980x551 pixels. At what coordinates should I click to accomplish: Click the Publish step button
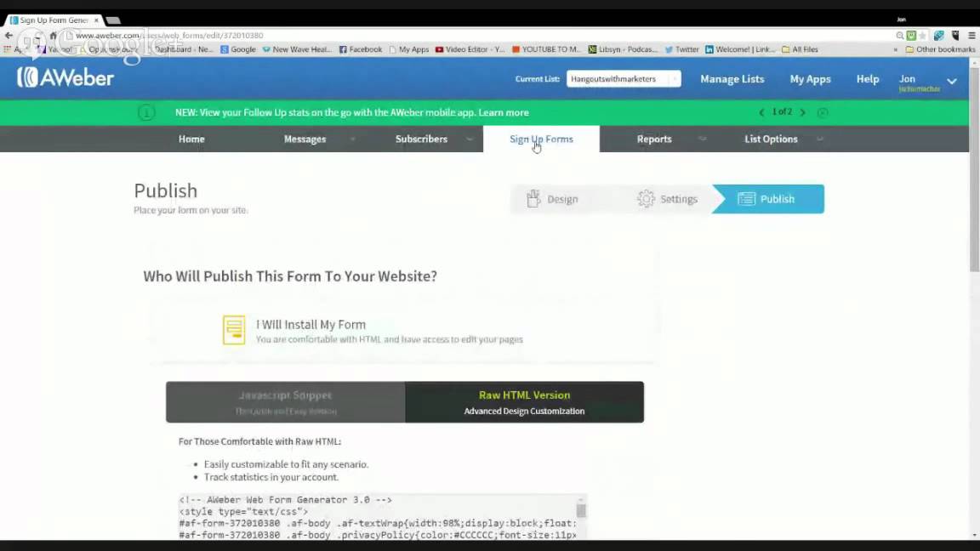pos(769,199)
